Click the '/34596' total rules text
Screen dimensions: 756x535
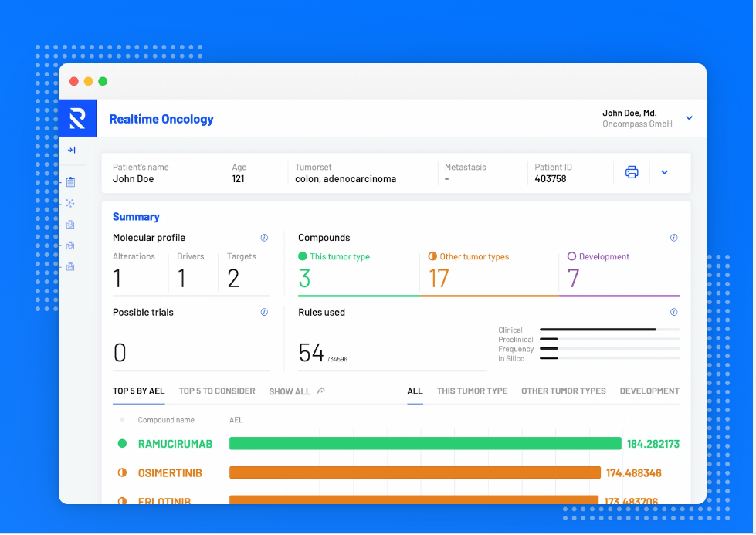pos(337,359)
